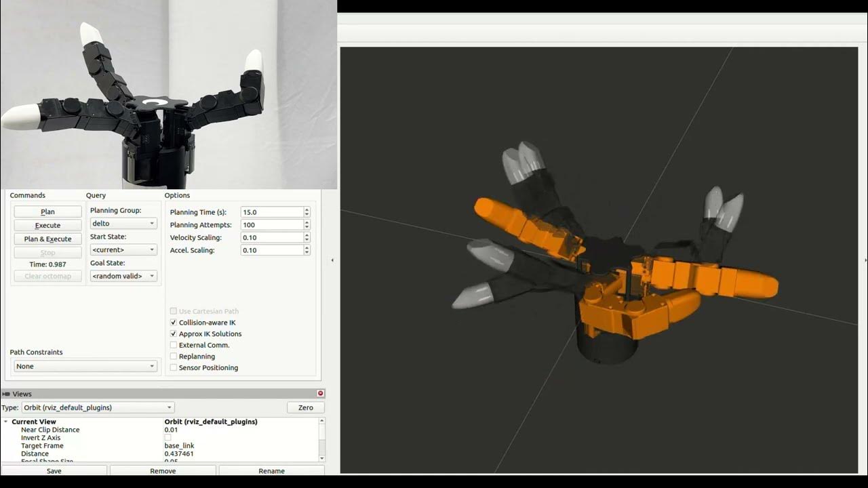Open the Planning Group dropdown

tap(123, 224)
